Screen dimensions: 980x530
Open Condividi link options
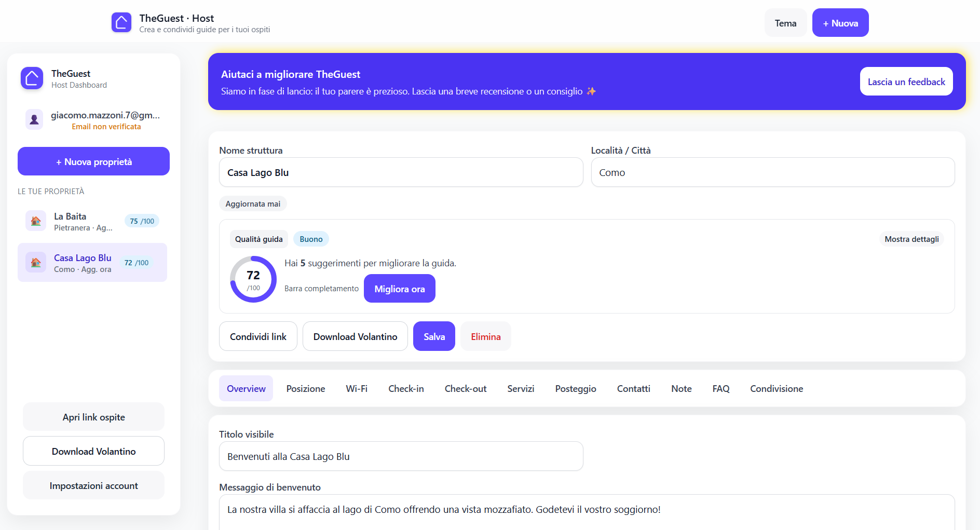click(x=258, y=336)
